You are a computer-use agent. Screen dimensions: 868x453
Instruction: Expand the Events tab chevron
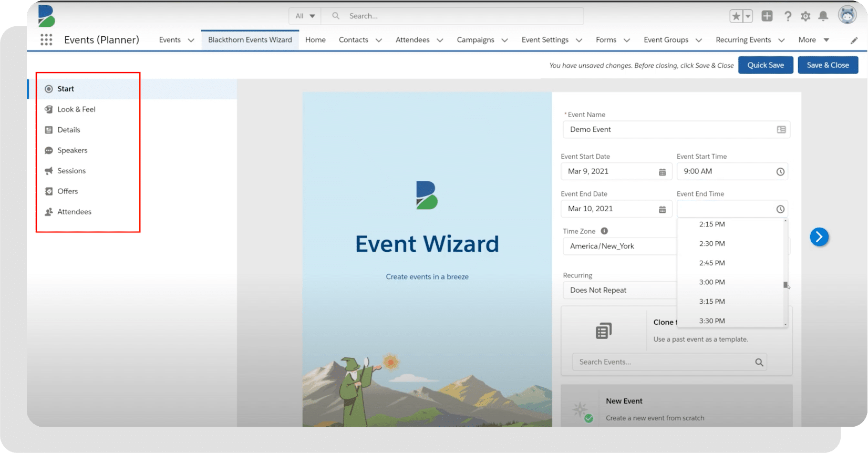(191, 40)
